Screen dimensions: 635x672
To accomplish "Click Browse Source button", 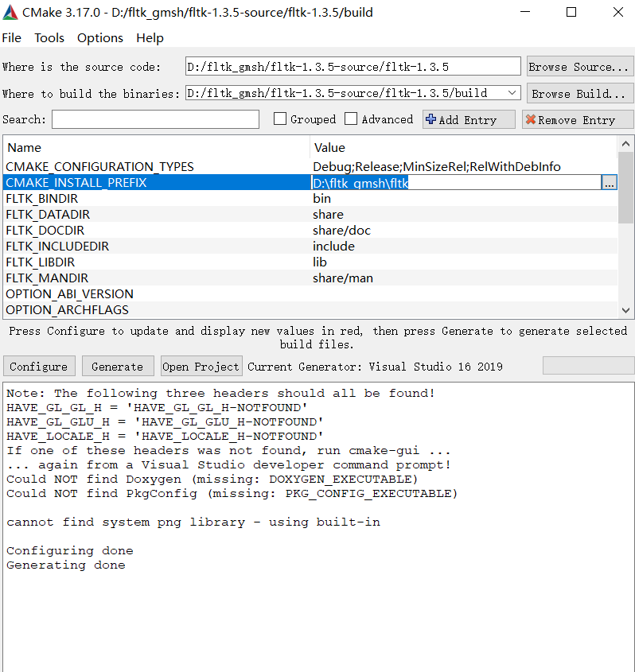I will (579, 67).
